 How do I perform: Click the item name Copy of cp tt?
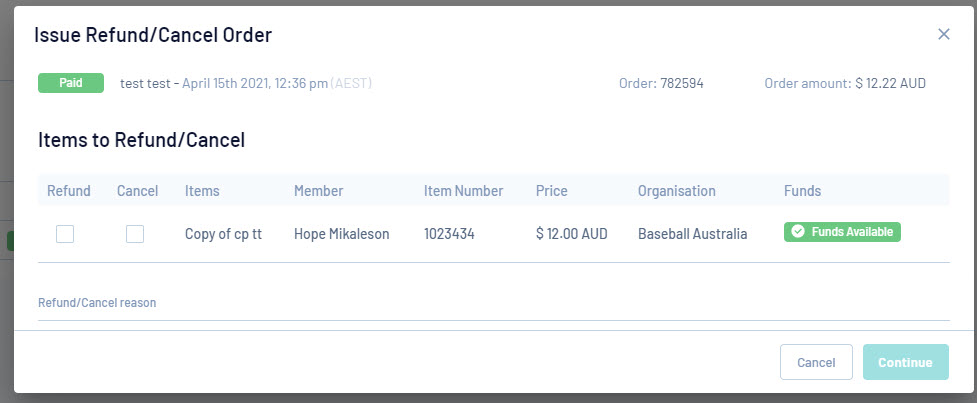(x=223, y=234)
